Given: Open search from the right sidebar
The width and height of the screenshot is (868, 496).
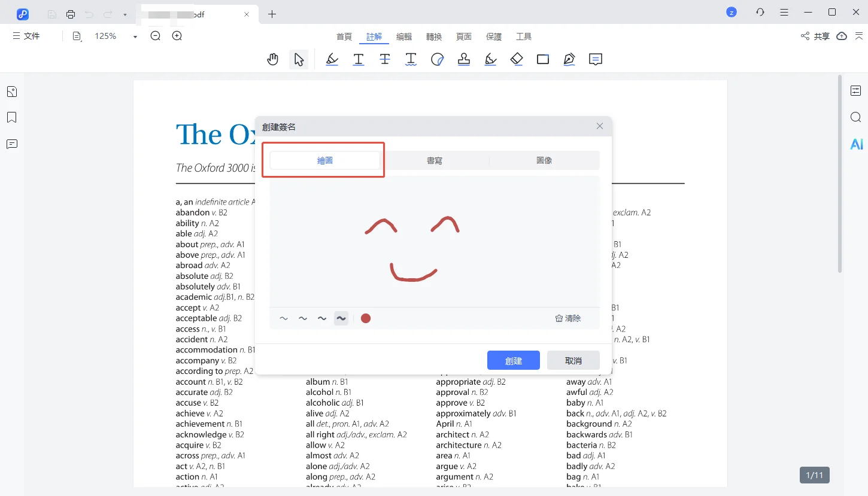Looking at the screenshot, I should click(856, 117).
